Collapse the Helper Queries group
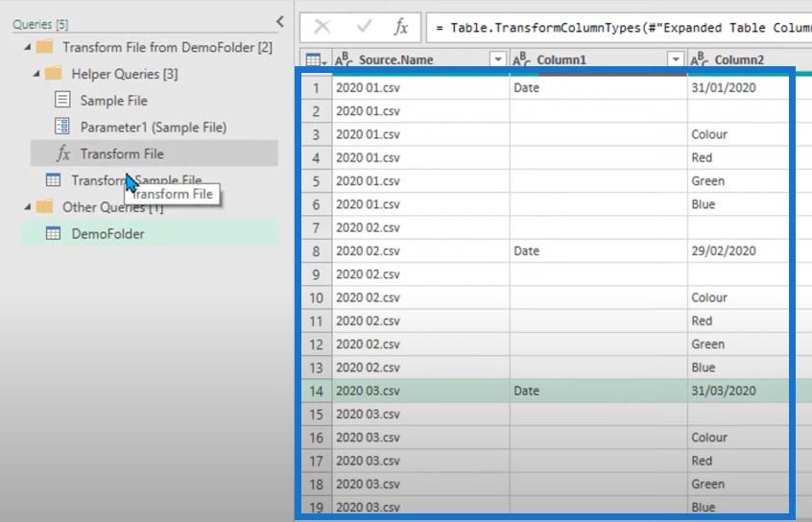The height and width of the screenshot is (522, 812). pos(36,74)
